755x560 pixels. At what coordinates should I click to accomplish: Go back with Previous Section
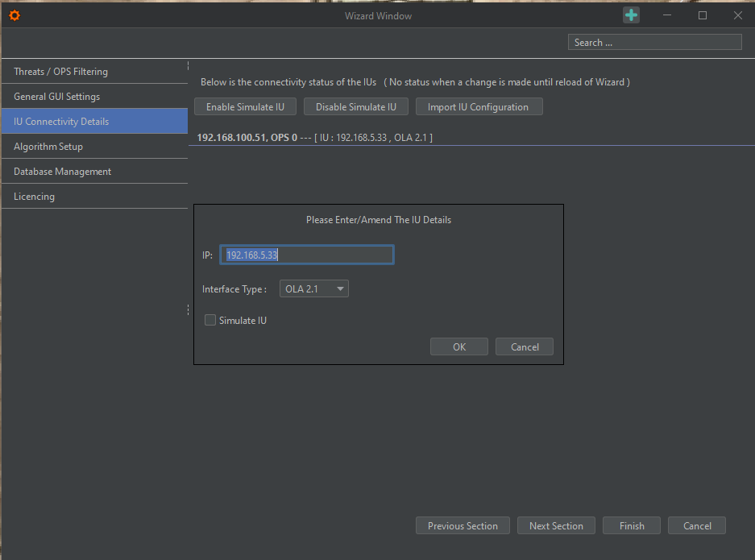[463, 525]
